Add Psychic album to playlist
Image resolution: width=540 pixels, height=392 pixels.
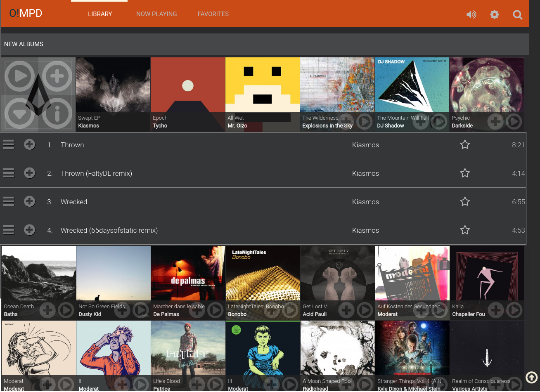[x=496, y=121]
